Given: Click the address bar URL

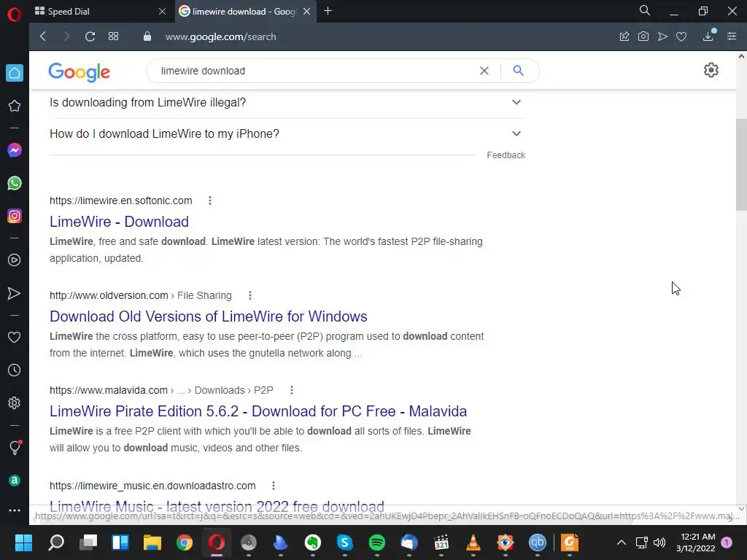Looking at the screenshot, I should click(x=220, y=36).
